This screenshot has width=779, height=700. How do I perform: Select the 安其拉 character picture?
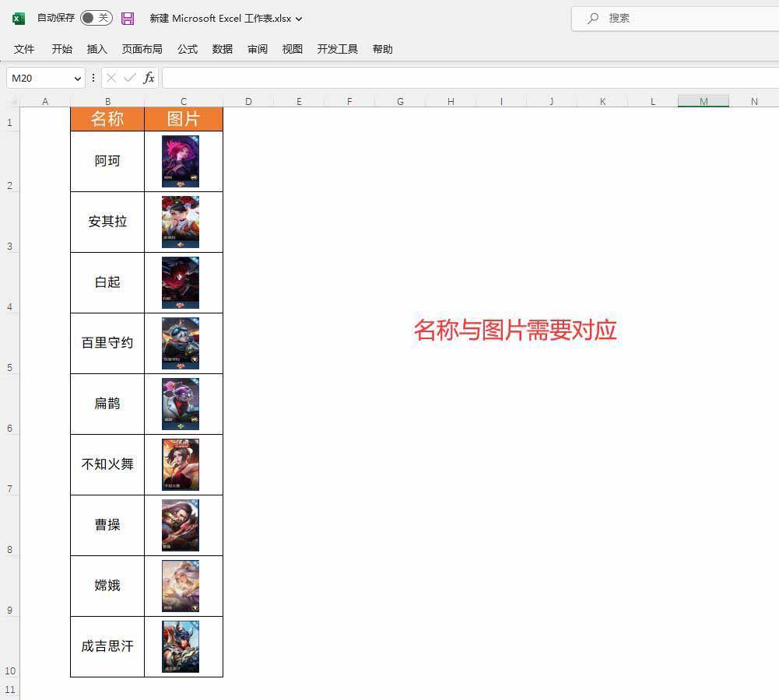[181, 222]
